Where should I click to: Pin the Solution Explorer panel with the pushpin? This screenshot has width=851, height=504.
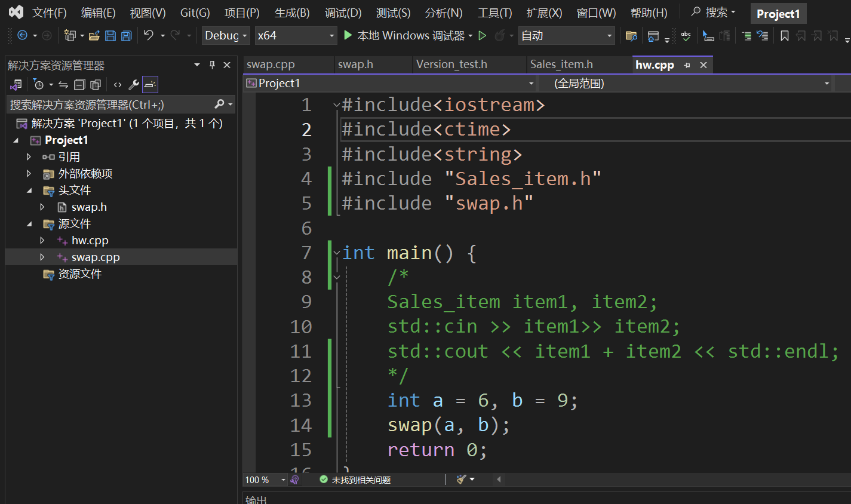(212, 65)
